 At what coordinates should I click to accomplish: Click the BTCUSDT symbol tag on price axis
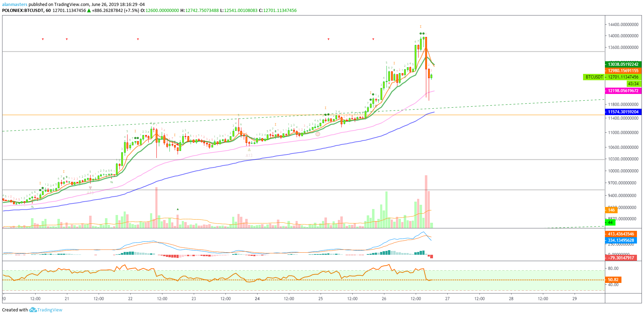[x=594, y=77]
